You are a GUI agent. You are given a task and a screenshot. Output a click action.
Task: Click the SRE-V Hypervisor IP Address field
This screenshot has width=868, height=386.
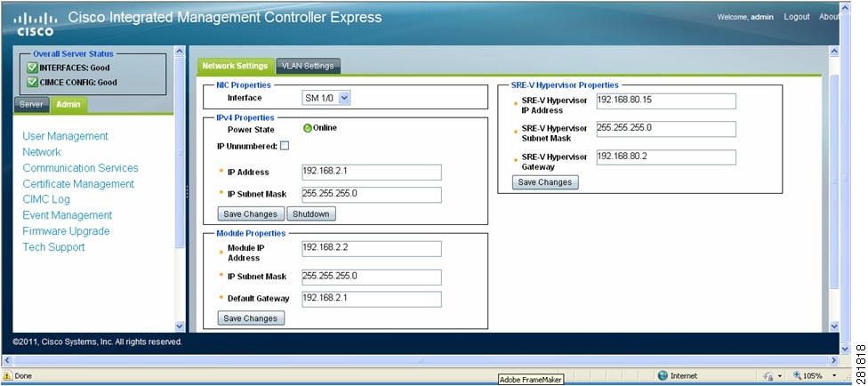click(666, 101)
